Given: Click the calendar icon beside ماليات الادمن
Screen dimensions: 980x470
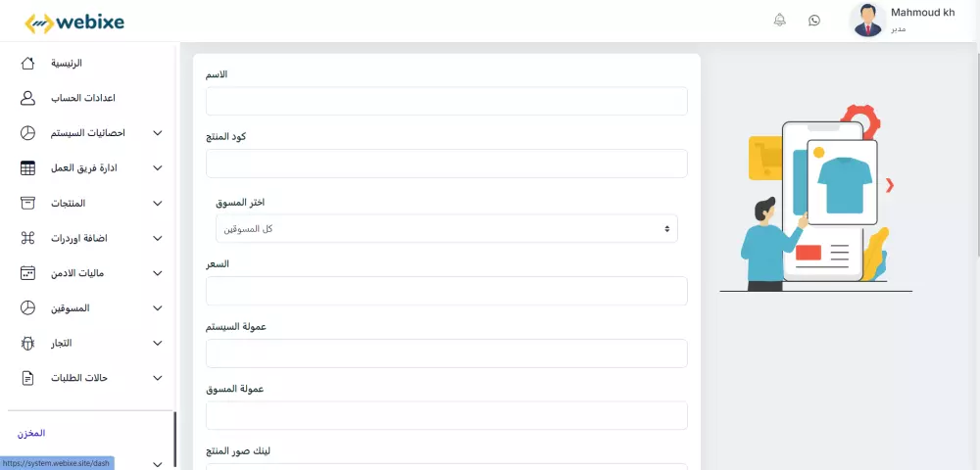Looking at the screenshot, I should click(27, 273).
